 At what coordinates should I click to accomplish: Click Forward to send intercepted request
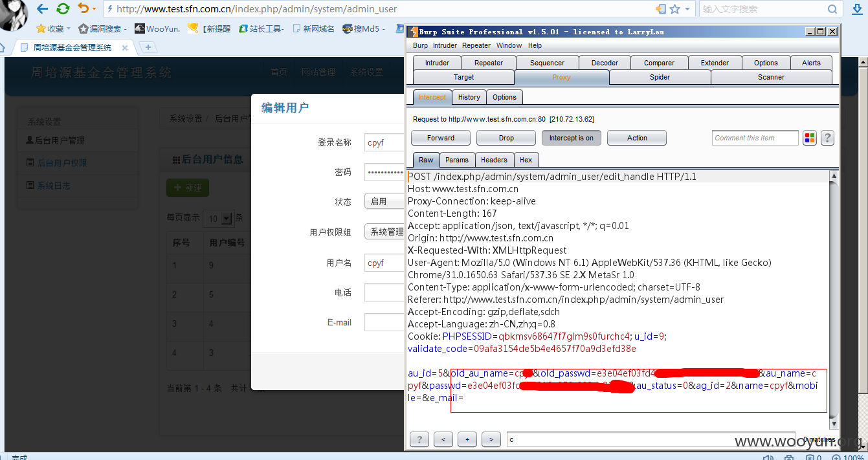click(x=441, y=138)
